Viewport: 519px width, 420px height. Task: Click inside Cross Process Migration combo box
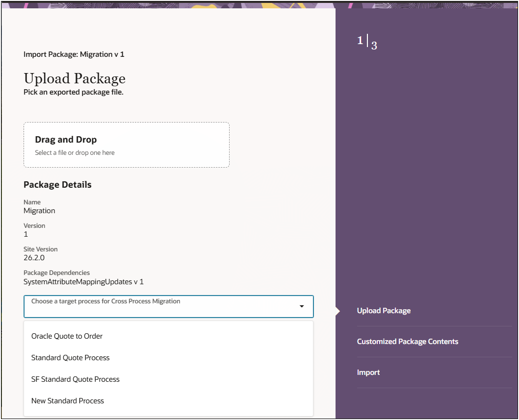(x=168, y=307)
